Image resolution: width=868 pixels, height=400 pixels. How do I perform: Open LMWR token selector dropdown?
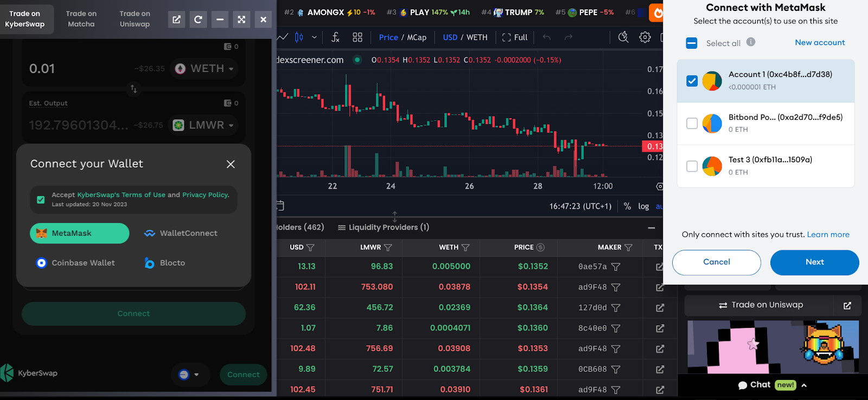click(204, 125)
